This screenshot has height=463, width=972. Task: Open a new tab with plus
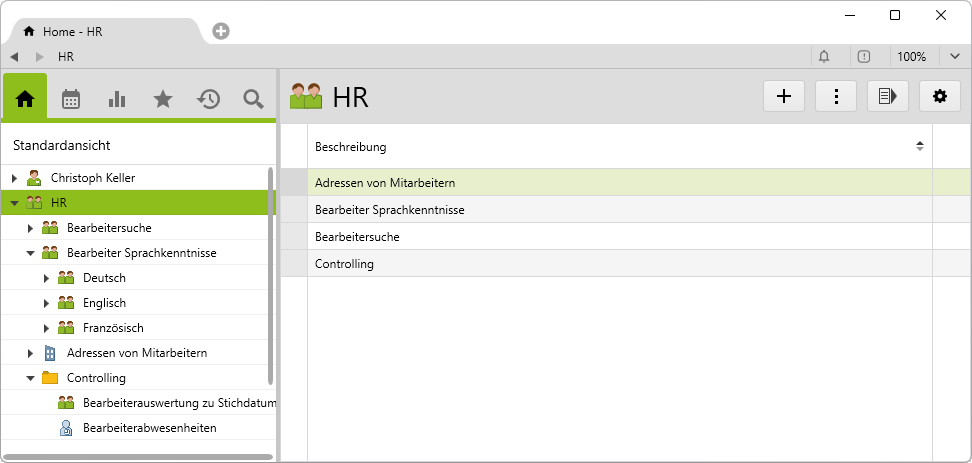(x=221, y=31)
